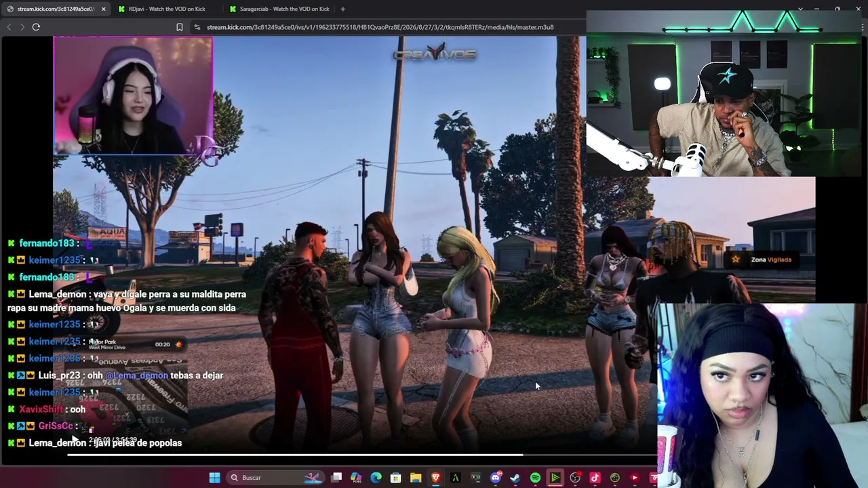Seek on the video progress bar
The height and width of the screenshot is (488, 868).
point(363,455)
